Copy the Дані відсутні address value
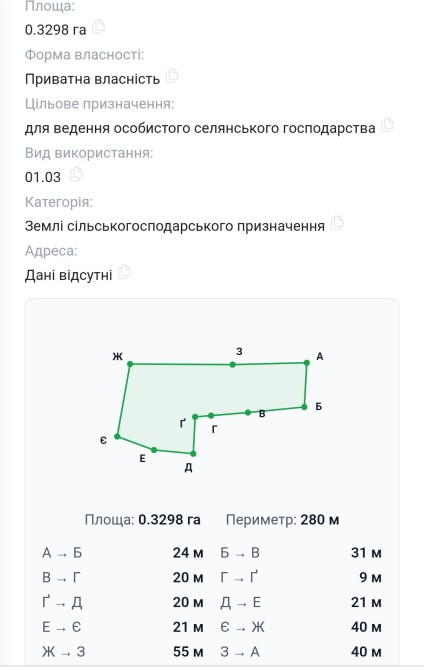 click(x=124, y=272)
